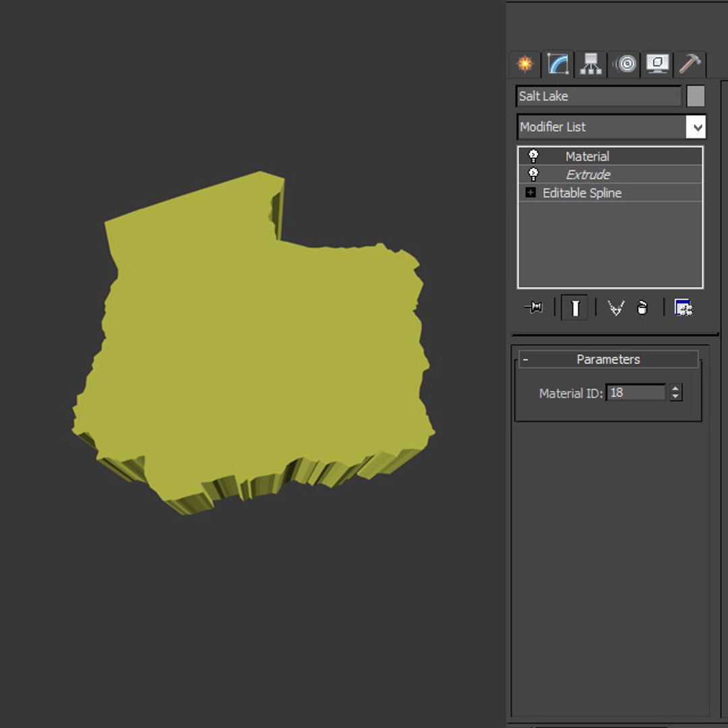
Task: Select the Material modifier in stack
Action: pyautogui.click(x=610, y=156)
